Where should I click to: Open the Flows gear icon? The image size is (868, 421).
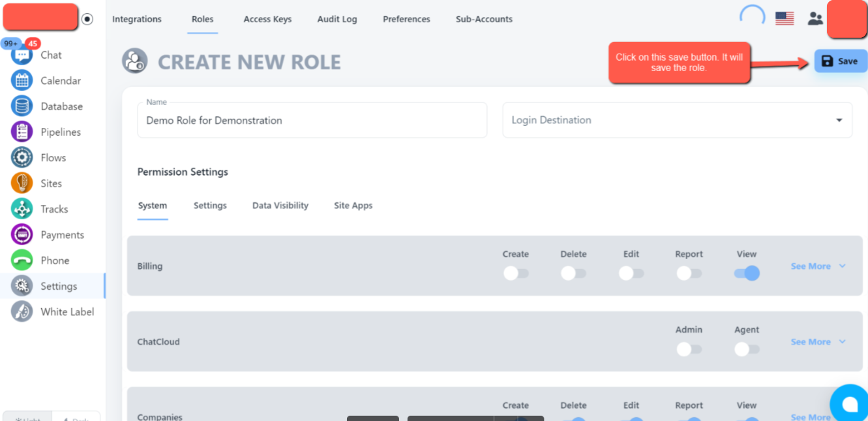pos(22,158)
